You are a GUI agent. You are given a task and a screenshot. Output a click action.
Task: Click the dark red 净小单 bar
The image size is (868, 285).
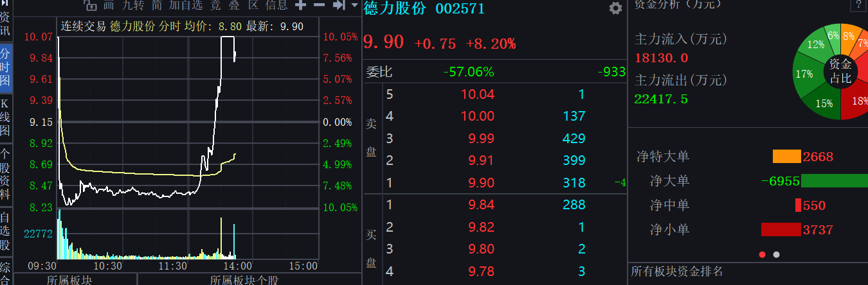click(x=781, y=230)
